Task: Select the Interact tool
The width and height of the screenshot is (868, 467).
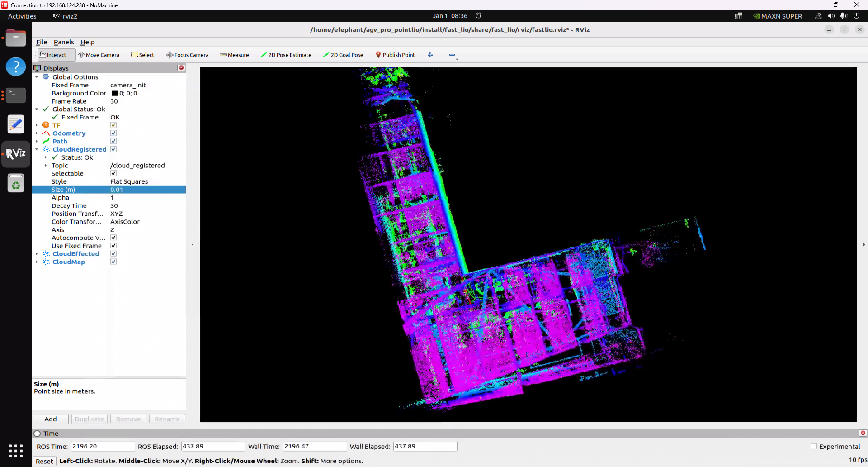Action: [53, 55]
